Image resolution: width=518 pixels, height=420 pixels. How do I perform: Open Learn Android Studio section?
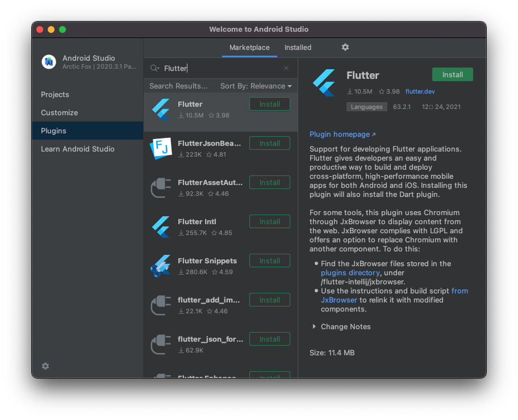pos(87,149)
